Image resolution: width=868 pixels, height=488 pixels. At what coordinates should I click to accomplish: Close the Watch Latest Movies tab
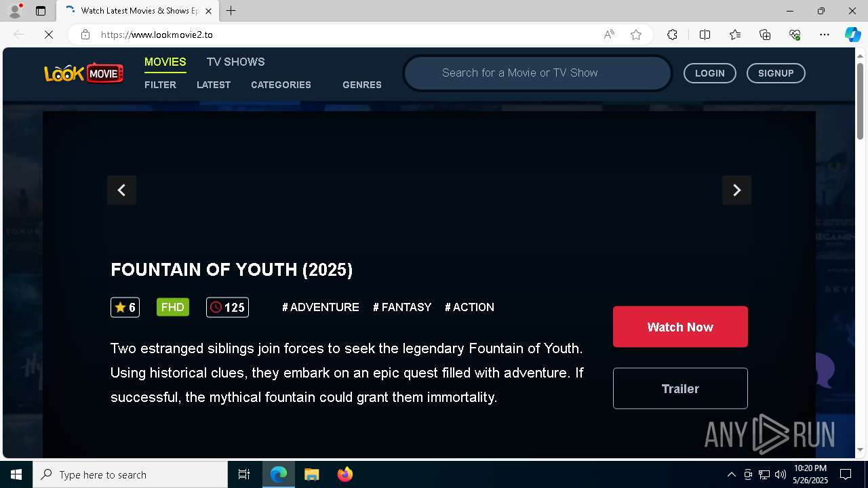209,11
